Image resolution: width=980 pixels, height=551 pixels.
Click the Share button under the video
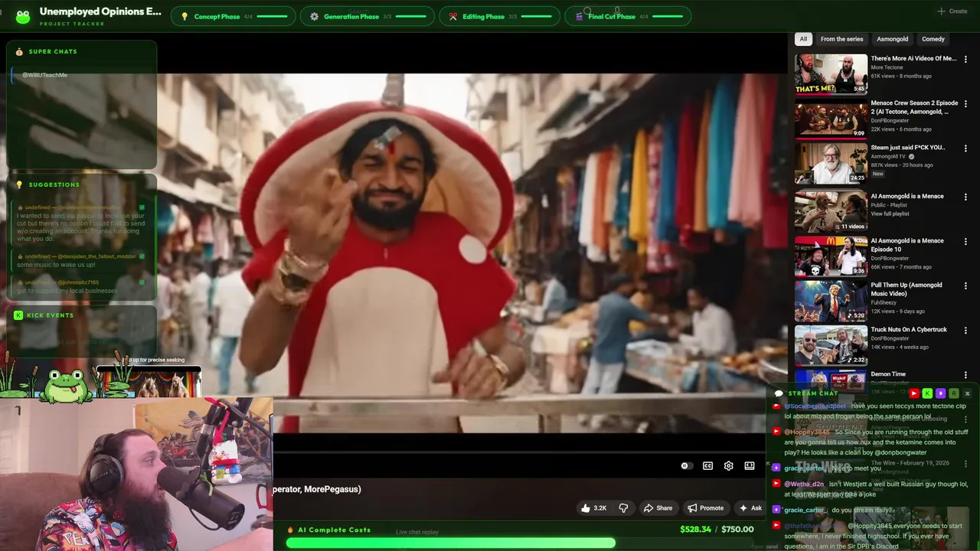pos(658,508)
